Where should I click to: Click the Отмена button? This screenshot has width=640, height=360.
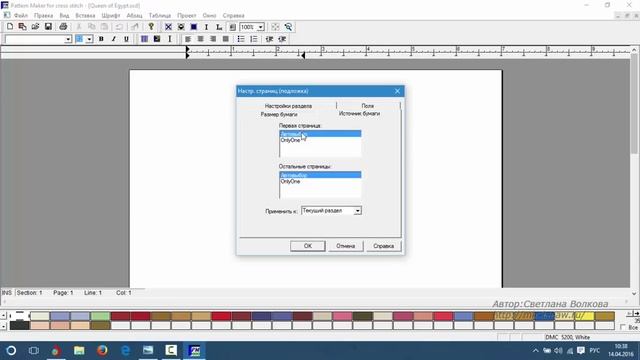tap(346, 246)
